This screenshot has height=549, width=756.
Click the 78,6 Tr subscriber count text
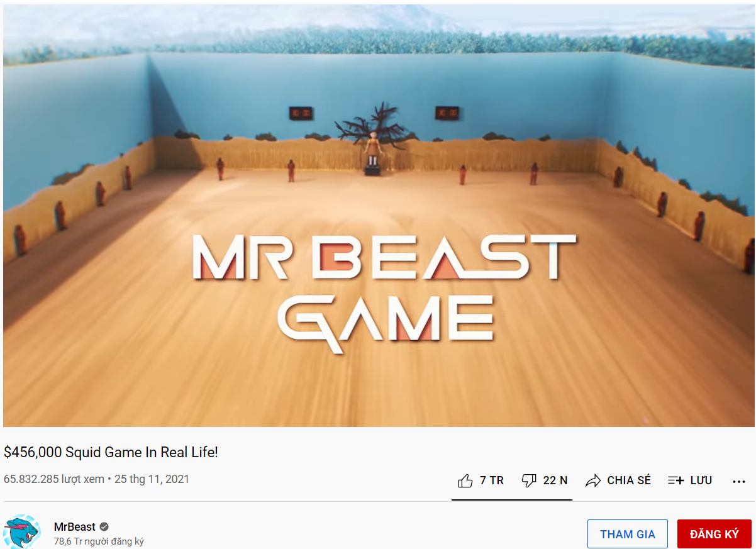[x=99, y=541]
